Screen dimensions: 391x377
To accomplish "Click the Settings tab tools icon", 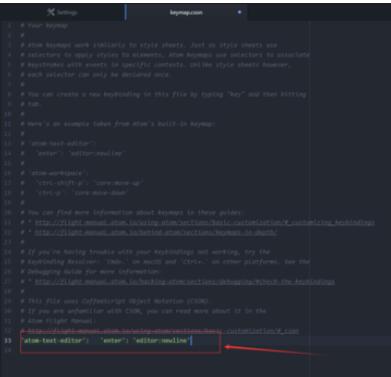I will (51, 12).
